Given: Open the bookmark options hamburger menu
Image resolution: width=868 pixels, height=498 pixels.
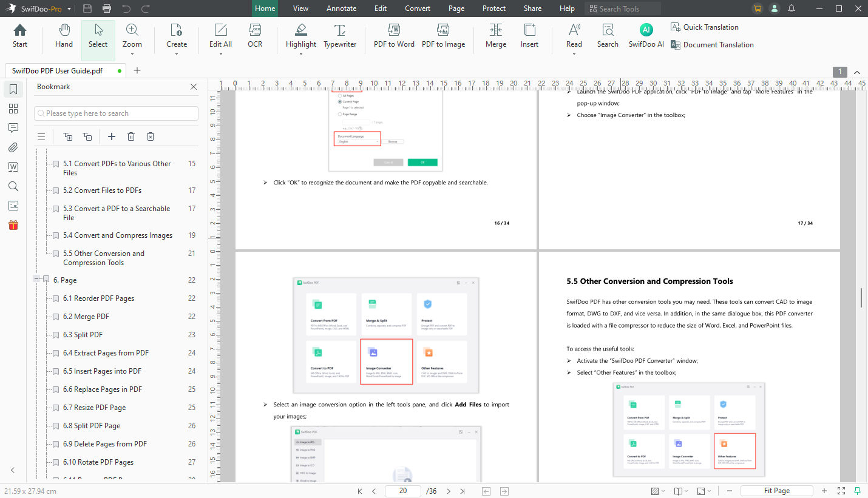Looking at the screenshot, I should [x=41, y=137].
